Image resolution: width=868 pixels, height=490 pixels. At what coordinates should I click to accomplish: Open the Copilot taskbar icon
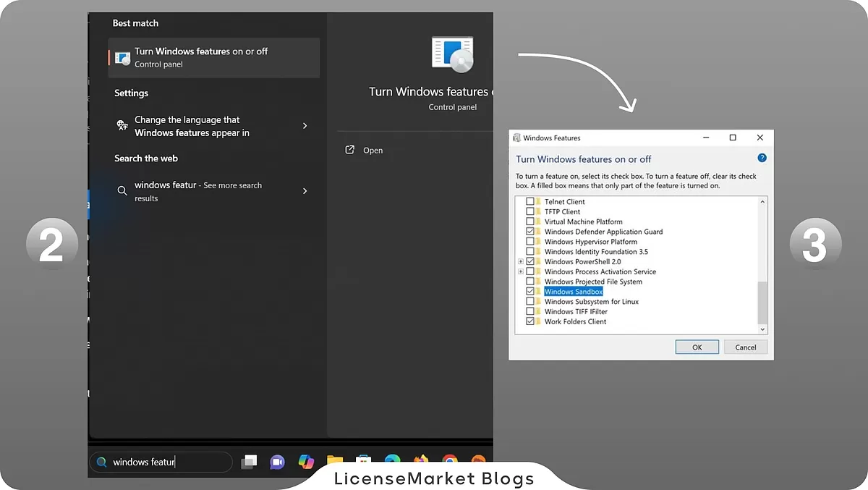[x=306, y=462]
